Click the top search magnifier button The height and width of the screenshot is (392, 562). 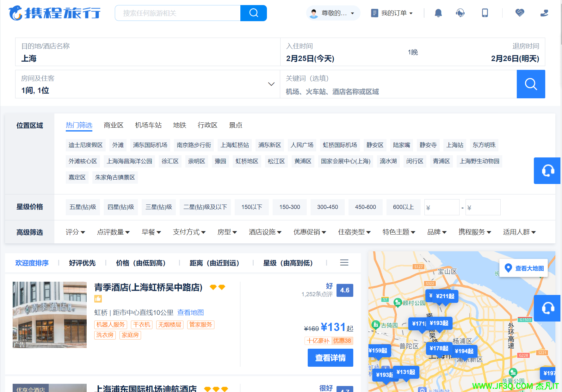pos(253,13)
